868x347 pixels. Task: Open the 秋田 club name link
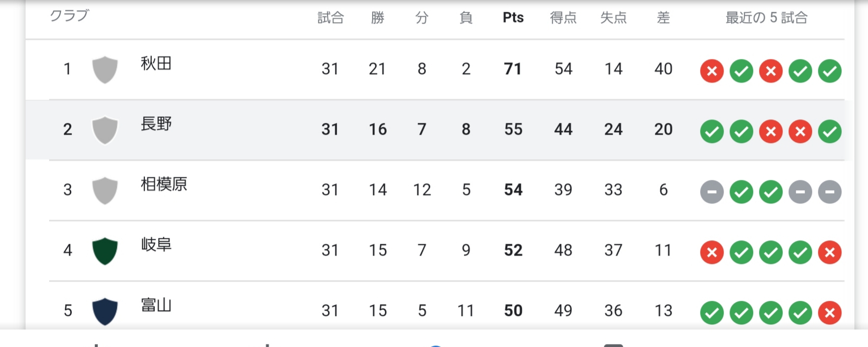[x=156, y=63]
